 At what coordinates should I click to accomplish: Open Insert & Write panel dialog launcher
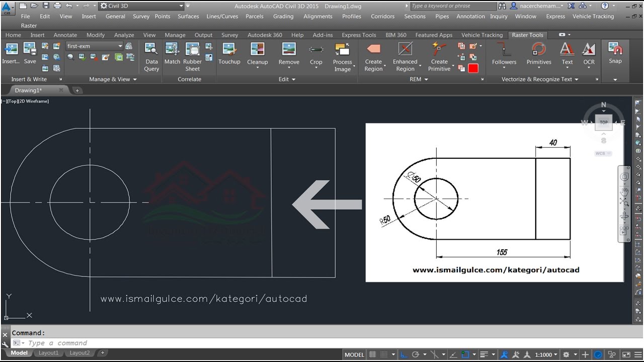click(x=61, y=79)
